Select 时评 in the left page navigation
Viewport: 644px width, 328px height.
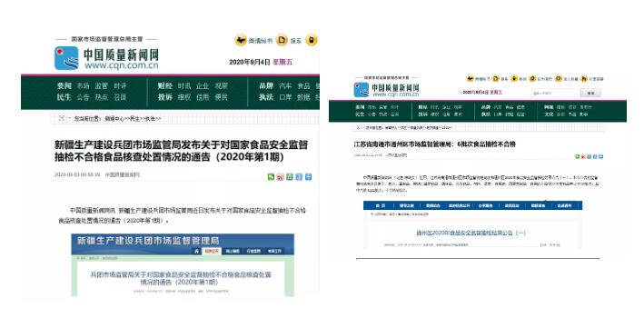(x=120, y=86)
